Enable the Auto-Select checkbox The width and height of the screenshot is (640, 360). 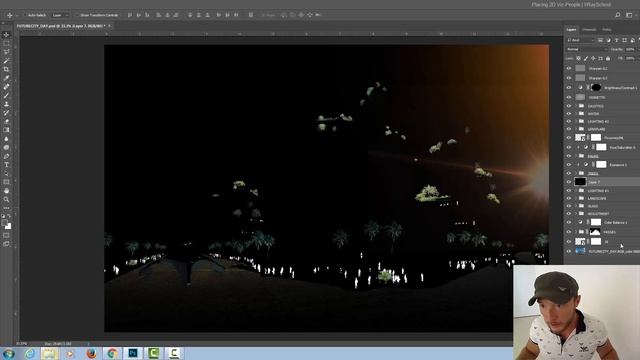point(25,15)
